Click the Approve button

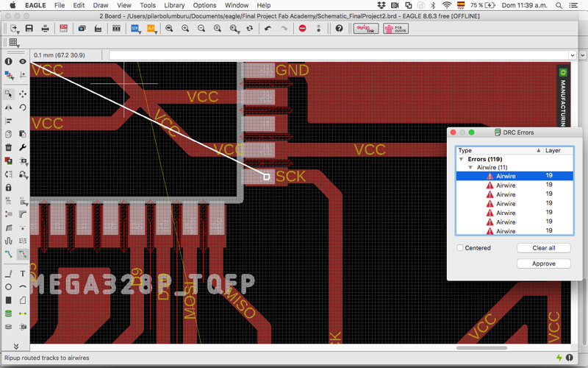click(544, 263)
